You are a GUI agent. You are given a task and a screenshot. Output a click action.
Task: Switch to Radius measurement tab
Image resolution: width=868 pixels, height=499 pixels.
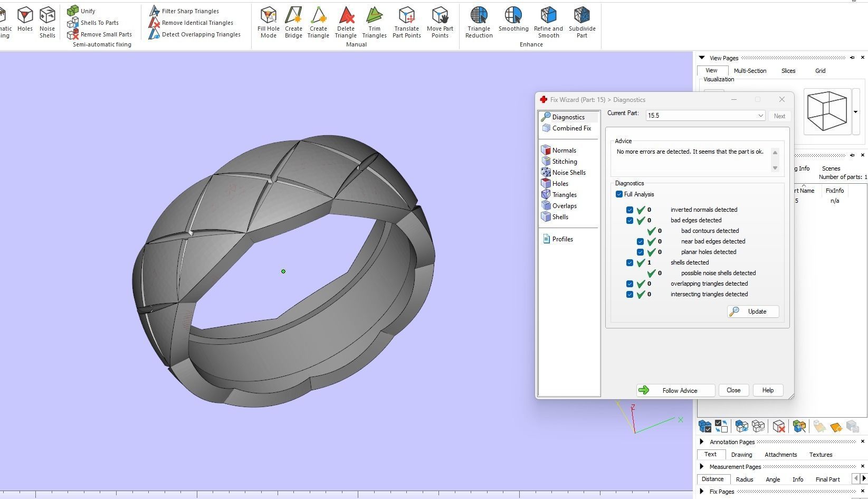(x=745, y=479)
